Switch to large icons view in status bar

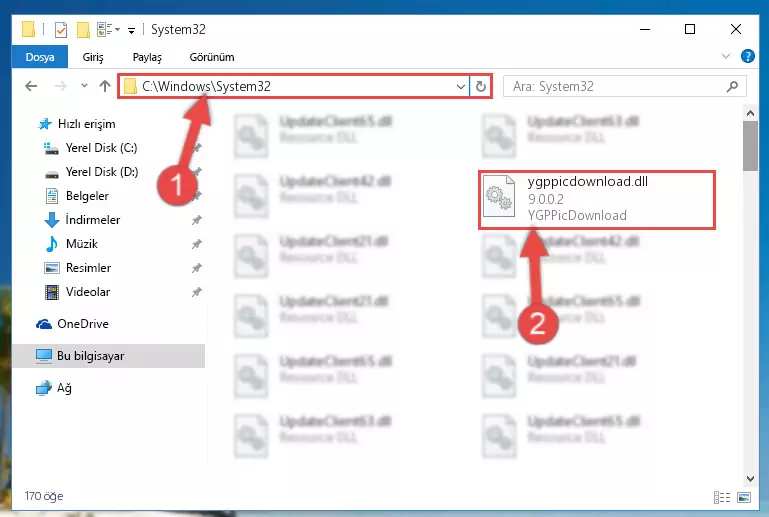(743, 497)
